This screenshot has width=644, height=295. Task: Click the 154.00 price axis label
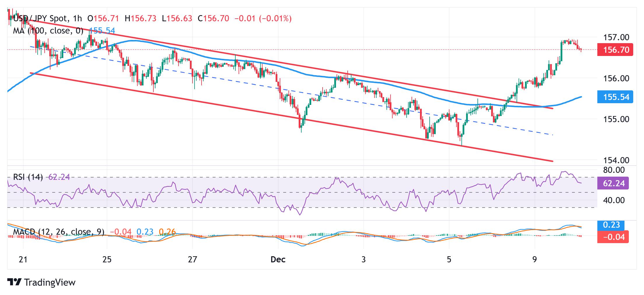(616, 160)
